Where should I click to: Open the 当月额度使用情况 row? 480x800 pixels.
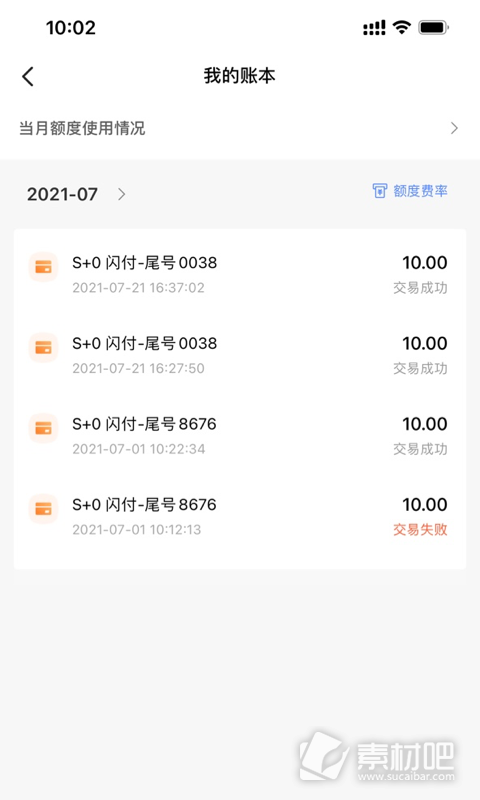click(240, 128)
